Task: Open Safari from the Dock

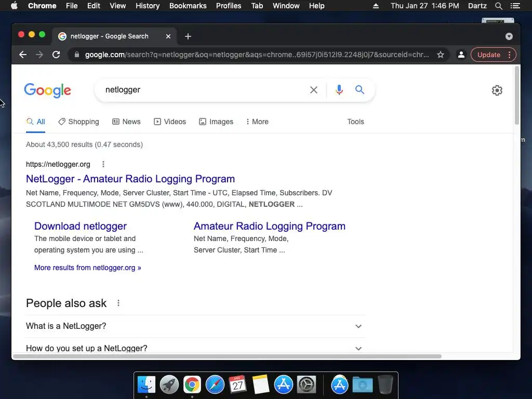Action: 215,385
